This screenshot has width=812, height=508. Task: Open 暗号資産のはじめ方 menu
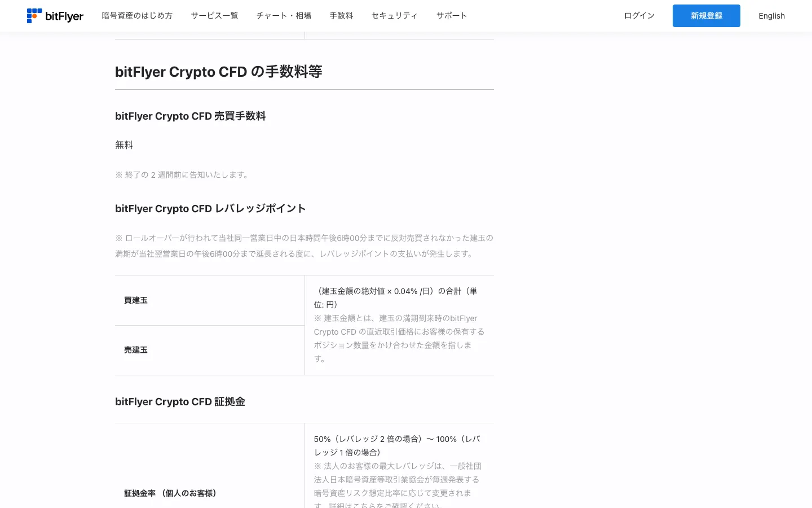coord(137,16)
